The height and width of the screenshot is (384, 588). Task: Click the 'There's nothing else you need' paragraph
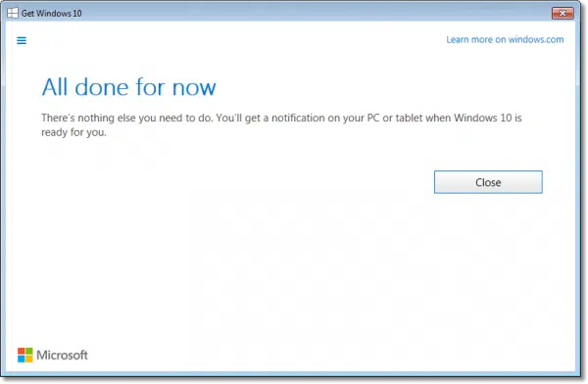click(x=281, y=124)
